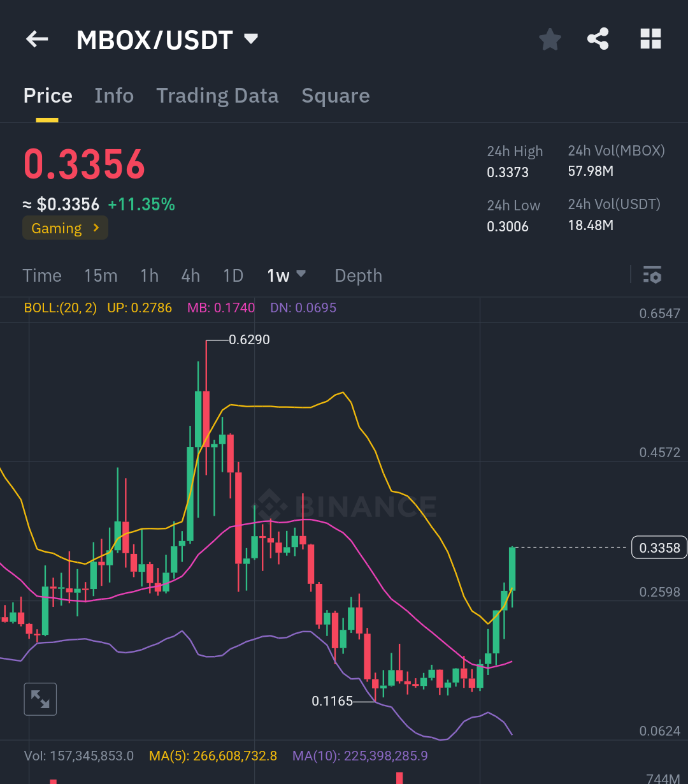Tap the Vol: 157,345,853.0 label
The height and width of the screenshot is (784, 688).
coord(79,756)
